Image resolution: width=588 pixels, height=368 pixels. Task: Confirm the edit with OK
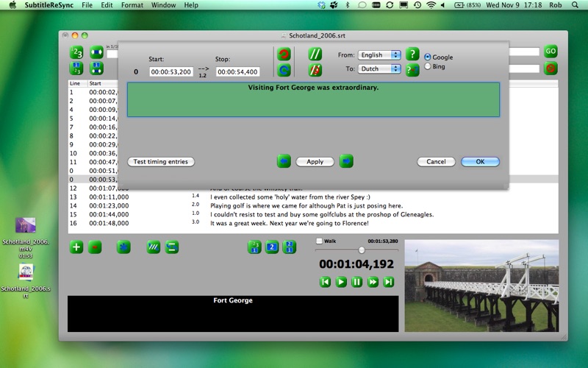pos(480,161)
